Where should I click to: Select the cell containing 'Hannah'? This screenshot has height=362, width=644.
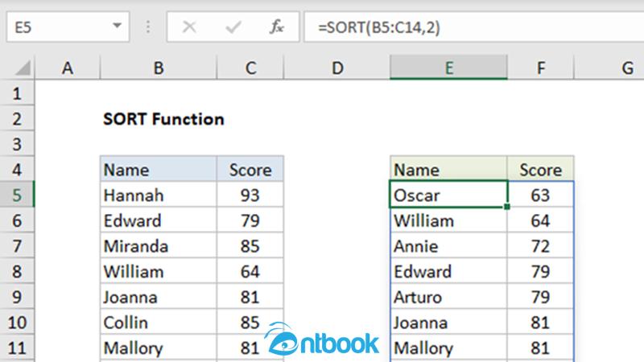pyautogui.click(x=159, y=195)
